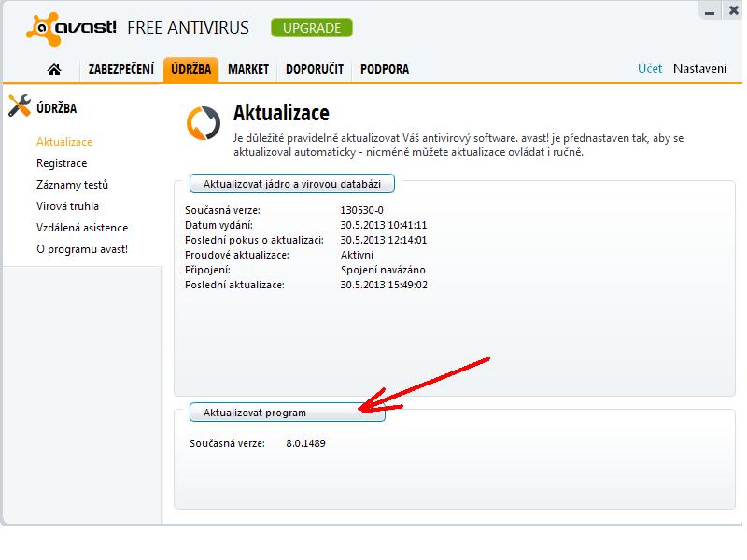Click the ÚDRŽBA sidebar heading

point(56,108)
